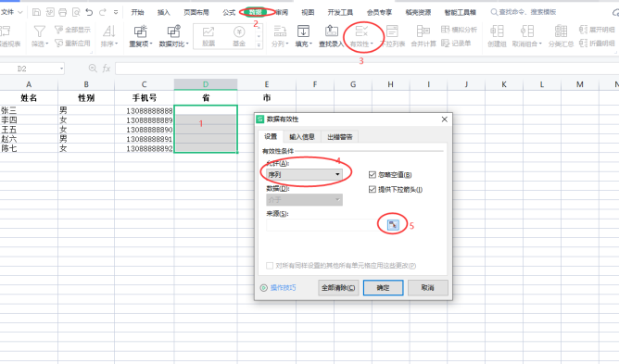Viewport: 619px width, 364px height.
Task: Open the cell name box dropdown
Action: tap(61, 69)
